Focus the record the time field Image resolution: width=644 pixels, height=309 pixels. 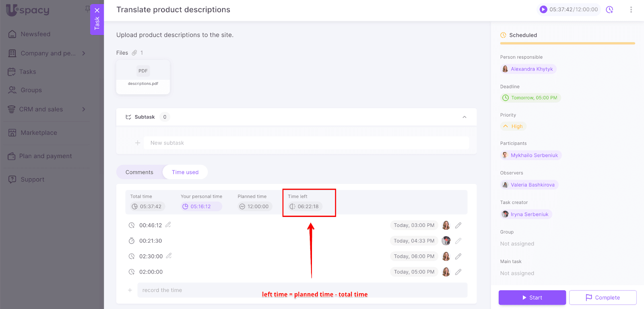[x=302, y=290]
